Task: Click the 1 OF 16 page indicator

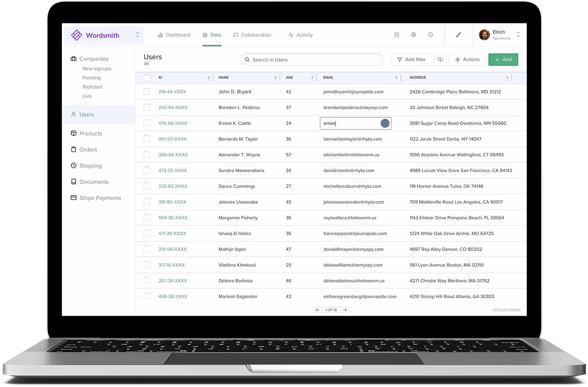Action: pyautogui.click(x=331, y=310)
